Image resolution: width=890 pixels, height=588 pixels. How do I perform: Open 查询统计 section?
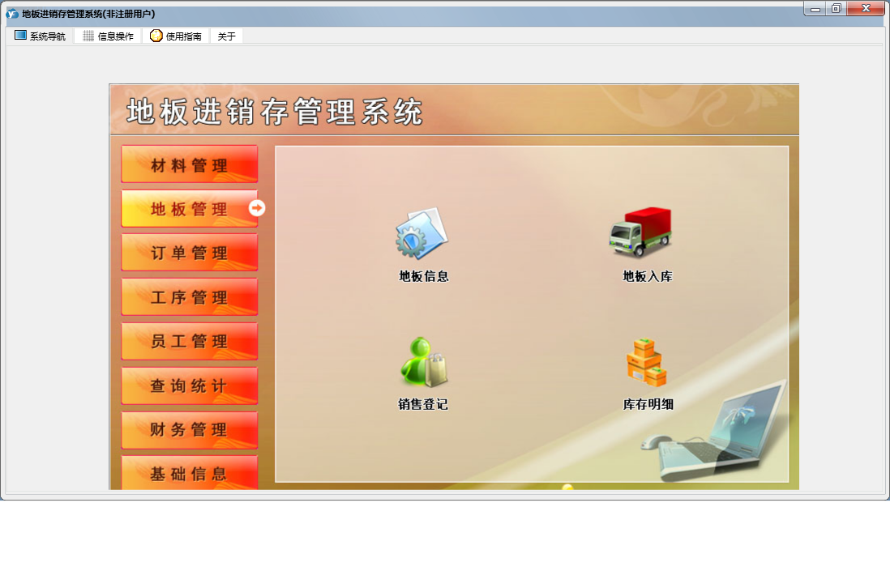click(x=190, y=385)
